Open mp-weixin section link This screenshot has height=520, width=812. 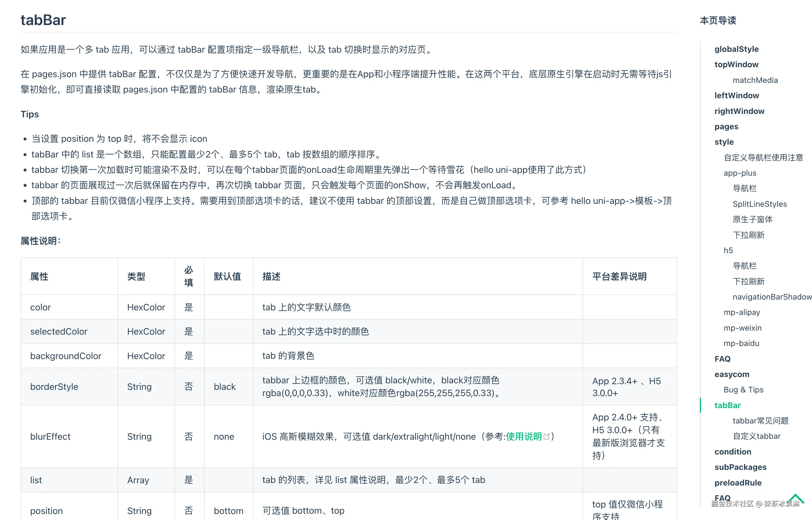(742, 328)
